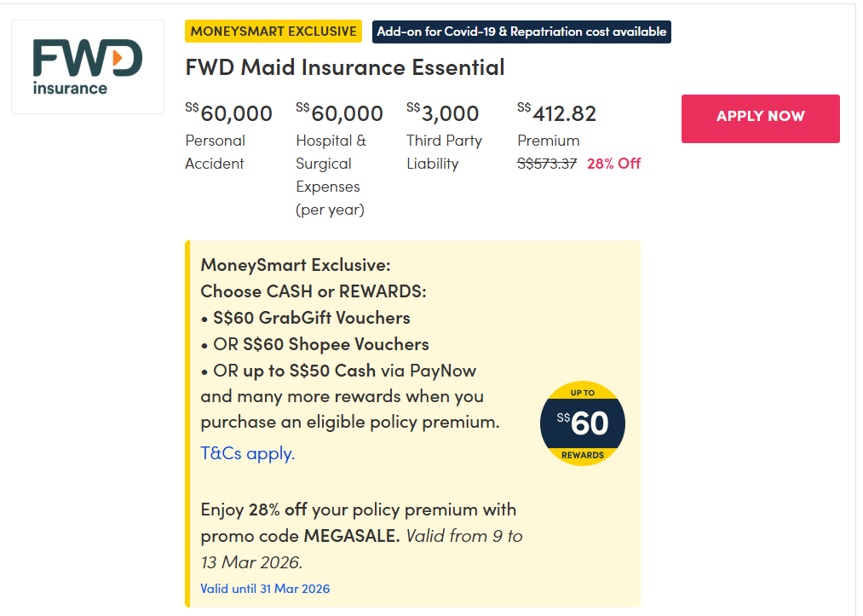This screenshot has width=863, height=616.
Task: Click the Valid until 31 Mar 2026 note
Action: [265, 589]
